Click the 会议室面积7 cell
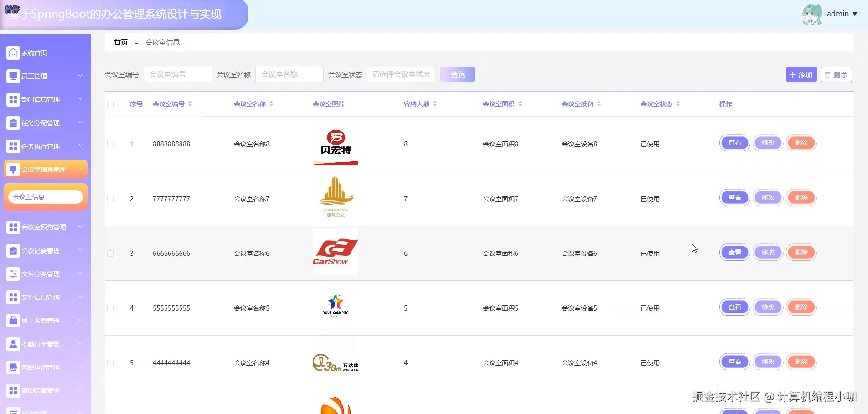The height and width of the screenshot is (414, 868). [501, 199]
